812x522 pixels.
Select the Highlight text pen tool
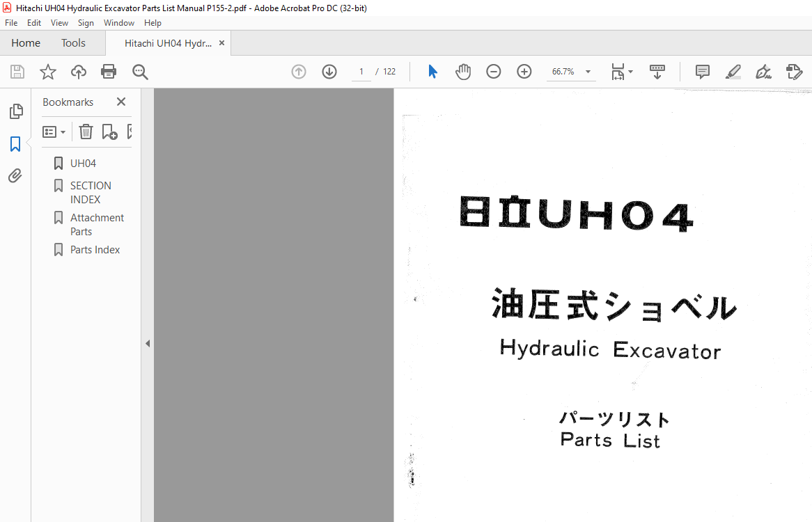click(x=733, y=72)
